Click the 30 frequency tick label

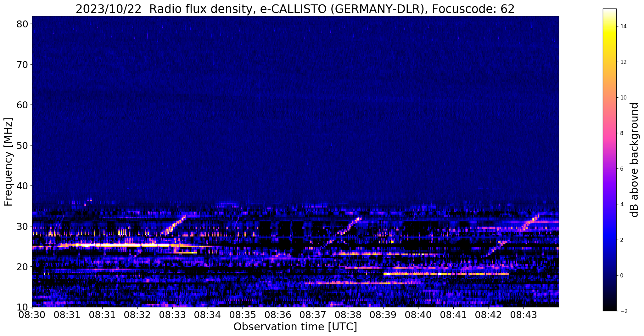coord(23,226)
